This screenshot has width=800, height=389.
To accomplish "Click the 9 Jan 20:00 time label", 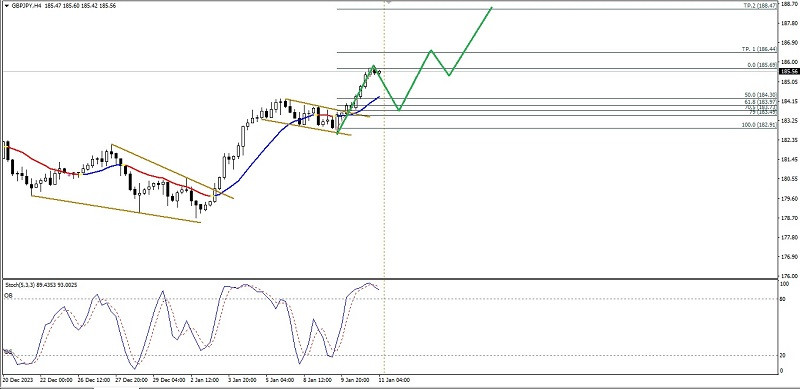I will pyautogui.click(x=354, y=380).
